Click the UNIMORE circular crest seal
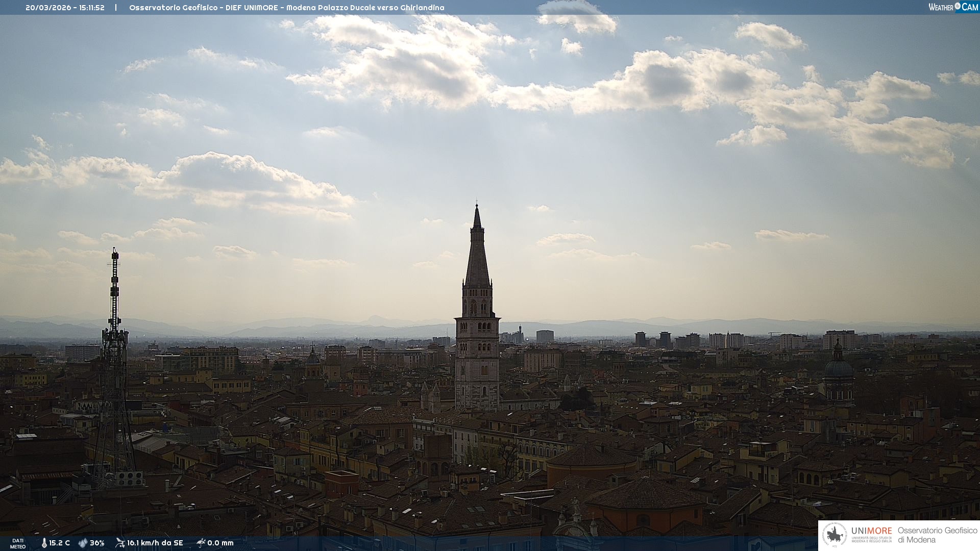Viewport: 980px width, 551px height. pos(835,535)
